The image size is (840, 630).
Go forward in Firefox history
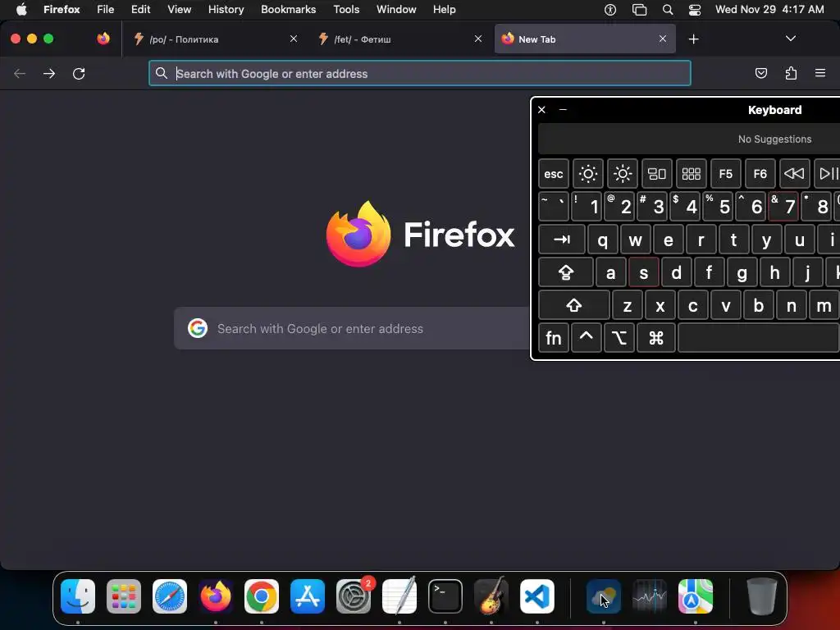click(49, 73)
